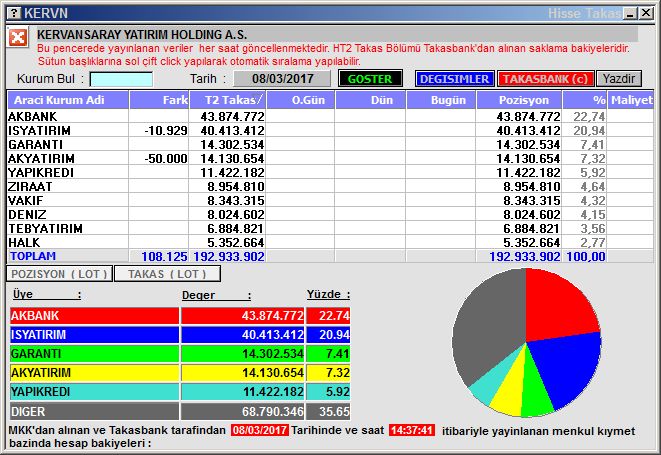This screenshot has height=455, width=661.
Task: Click the 68.790.346 DIGER value
Action: pyautogui.click(x=273, y=412)
